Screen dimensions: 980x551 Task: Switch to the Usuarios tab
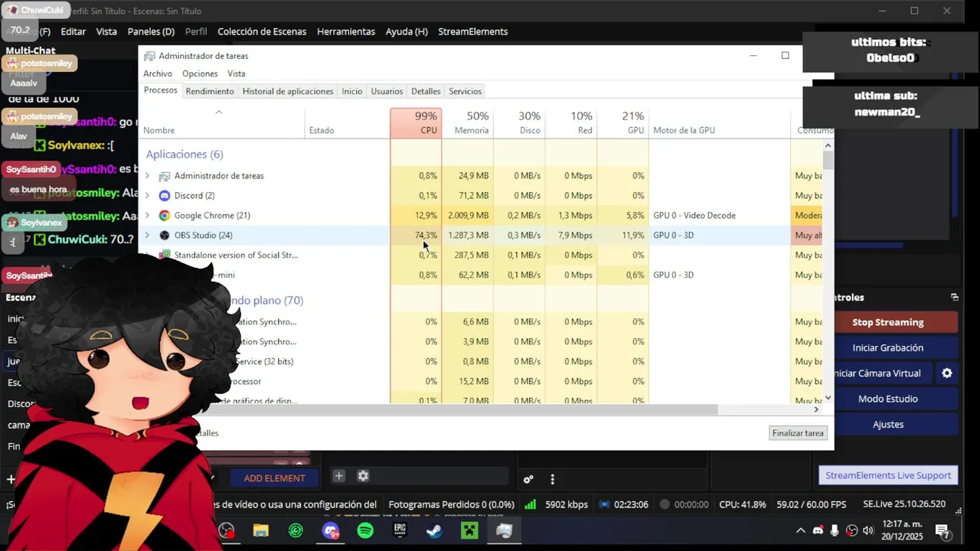(x=387, y=91)
